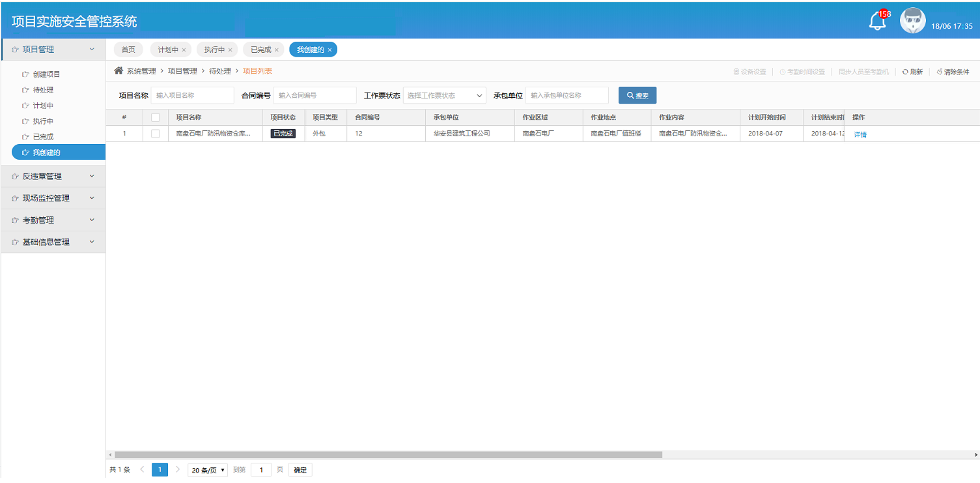Screen dimensions: 980x483
Task: Click the 项目名称 input field
Action: pyautogui.click(x=193, y=95)
